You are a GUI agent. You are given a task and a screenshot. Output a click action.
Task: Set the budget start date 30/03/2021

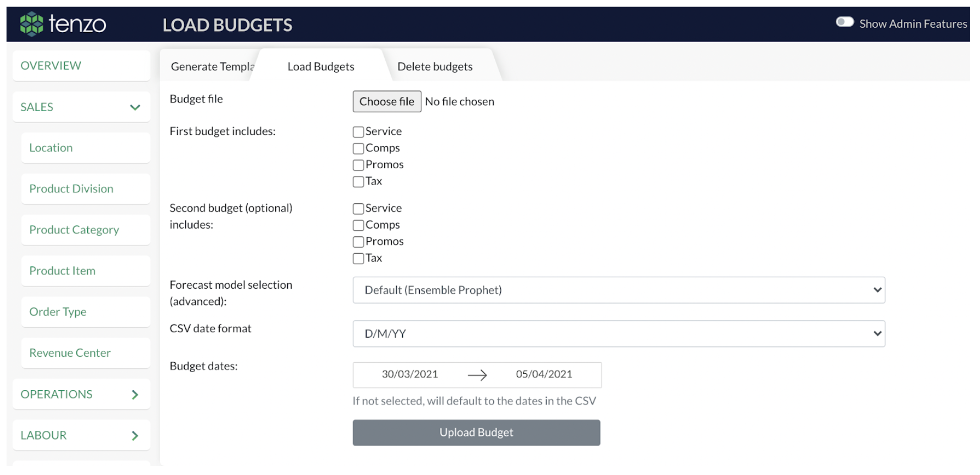tap(410, 374)
